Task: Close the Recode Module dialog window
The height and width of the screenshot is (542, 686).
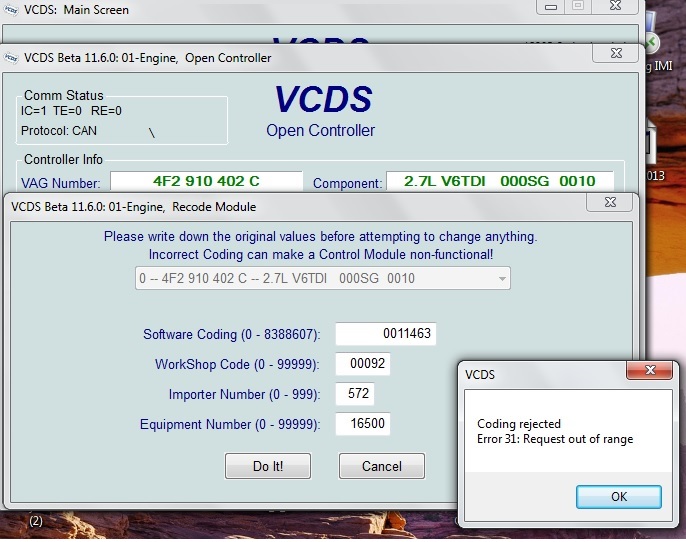Action: click(x=609, y=204)
